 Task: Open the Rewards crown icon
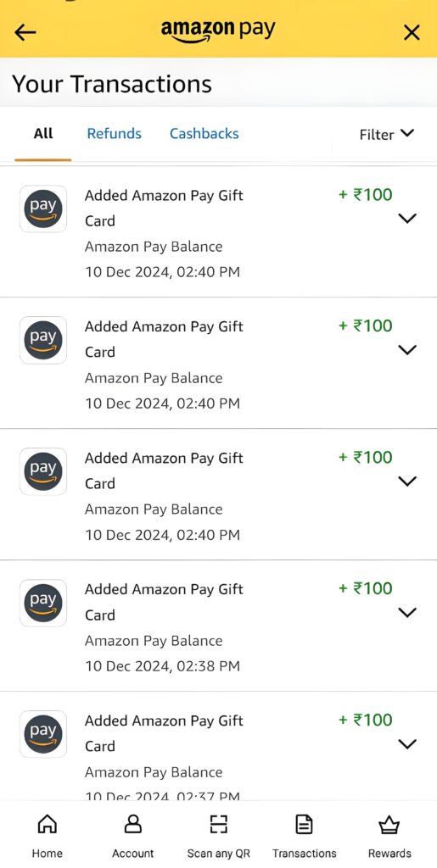point(389,825)
